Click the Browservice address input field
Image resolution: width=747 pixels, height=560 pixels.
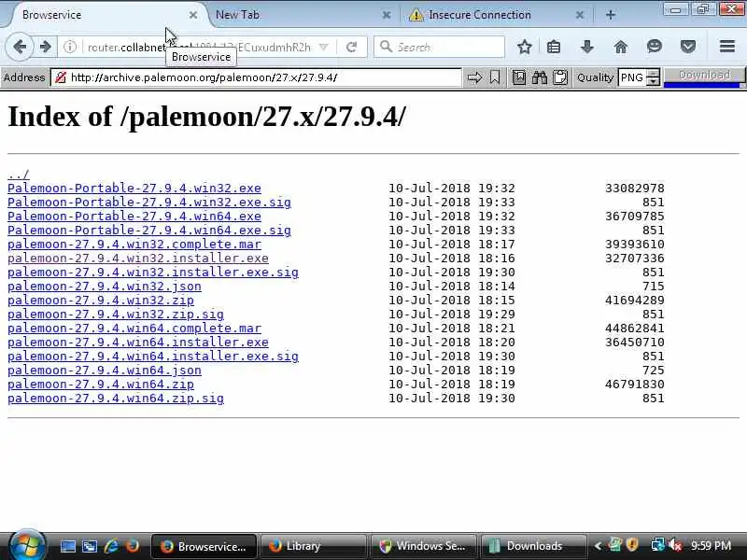256,77
